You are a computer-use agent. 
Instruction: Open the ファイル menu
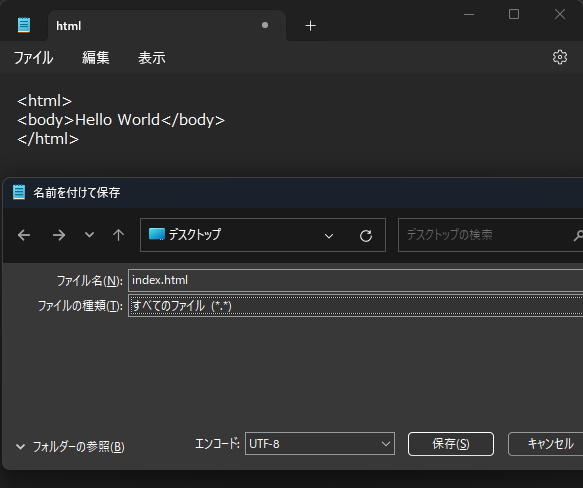pos(33,58)
